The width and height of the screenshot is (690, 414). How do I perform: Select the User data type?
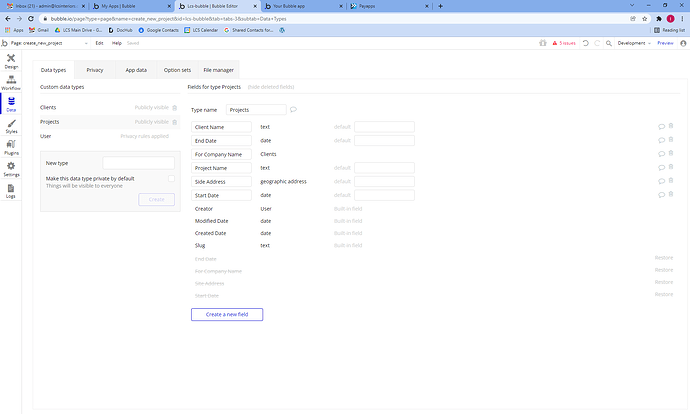pos(110,136)
